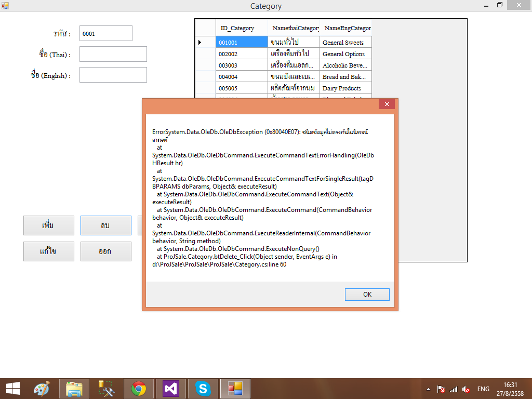Image resolution: width=532 pixels, height=399 pixels.
Task: Minimize the Category window
Action: 486,5
